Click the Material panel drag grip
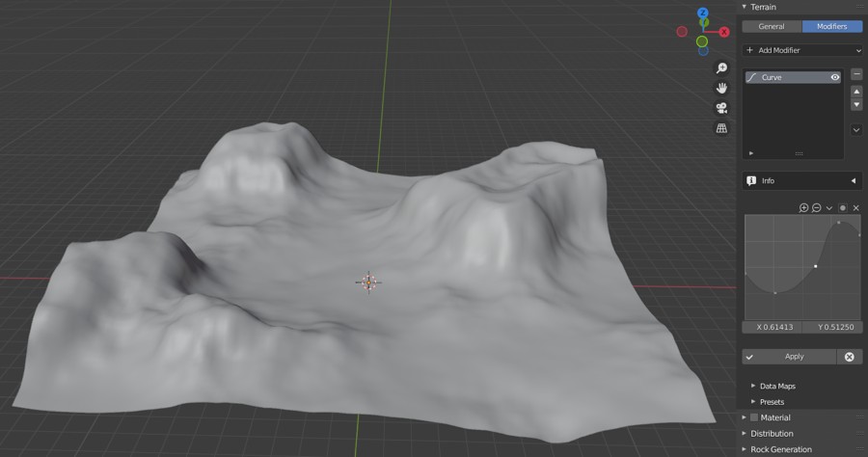The width and height of the screenshot is (868, 457). click(x=859, y=417)
